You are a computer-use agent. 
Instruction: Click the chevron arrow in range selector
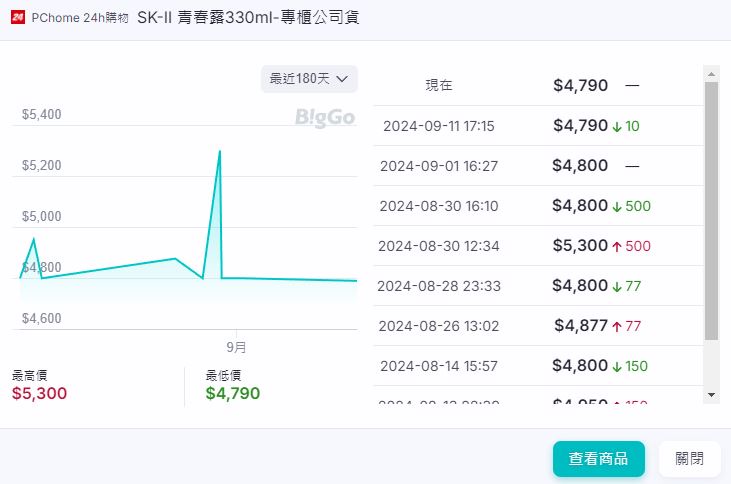click(342, 79)
